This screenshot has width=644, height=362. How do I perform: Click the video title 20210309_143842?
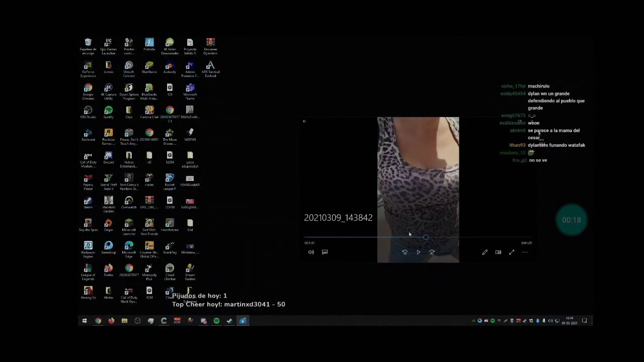tap(338, 218)
